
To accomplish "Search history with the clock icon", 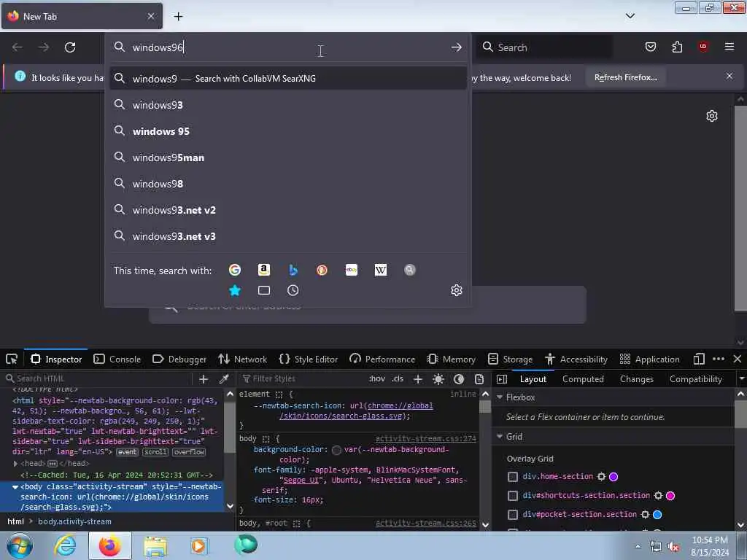I will (x=293, y=290).
